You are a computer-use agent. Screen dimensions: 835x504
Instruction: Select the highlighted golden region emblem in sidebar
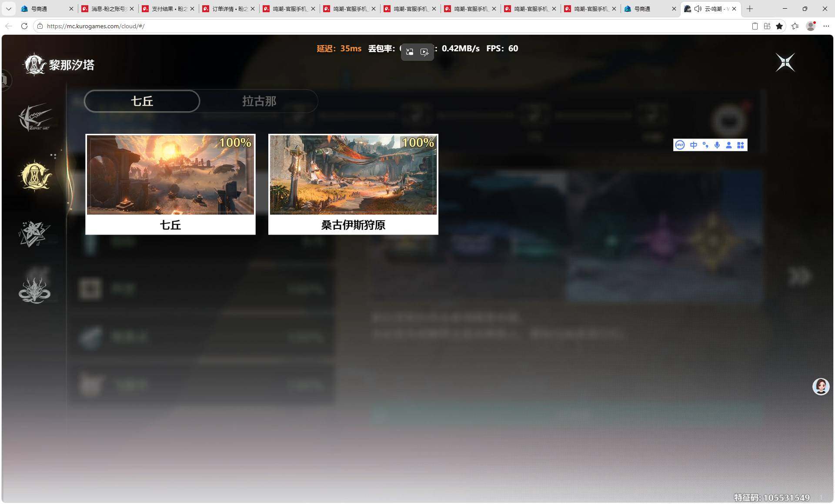(x=35, y=176)
